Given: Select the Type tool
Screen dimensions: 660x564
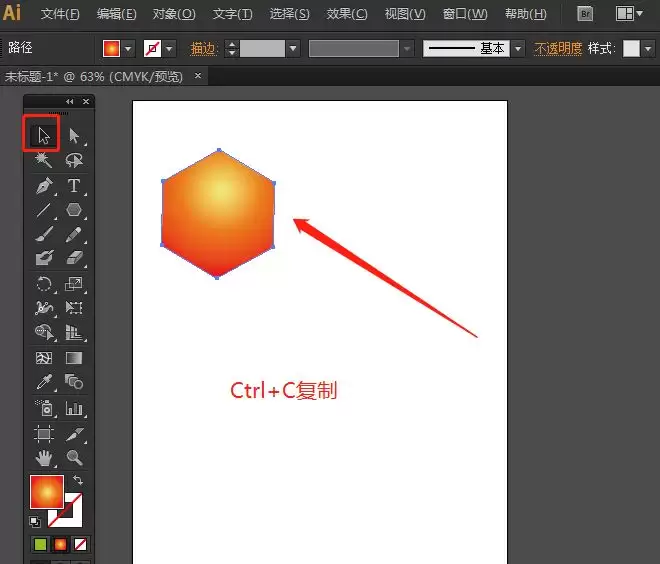Looking at the screenshot, I should coord(74,186).
